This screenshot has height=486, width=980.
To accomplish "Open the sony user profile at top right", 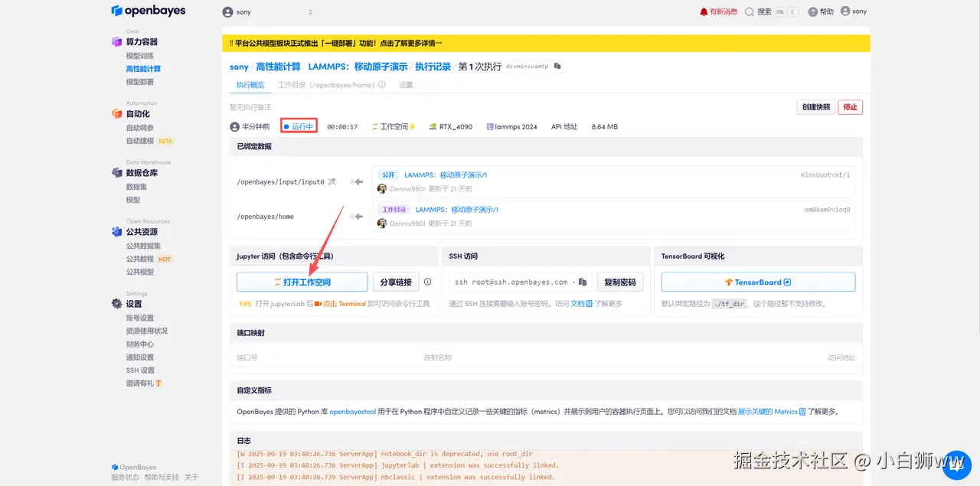I will pos(854,11).
